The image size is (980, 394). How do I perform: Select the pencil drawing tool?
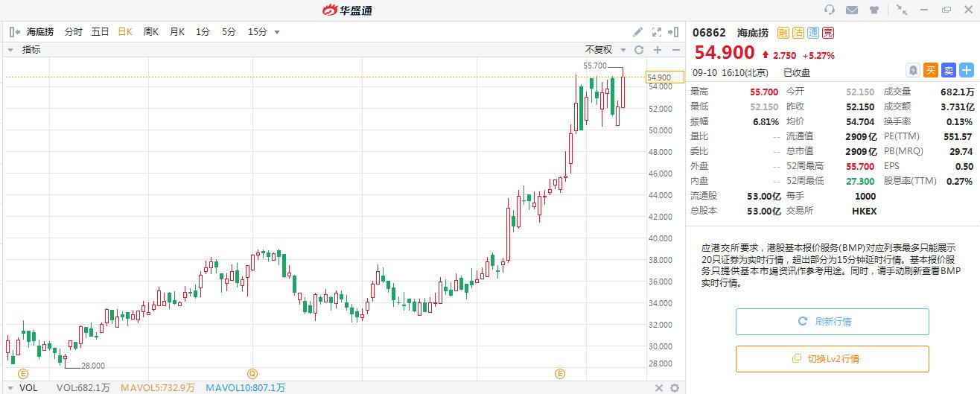click(x=637, y=32)
